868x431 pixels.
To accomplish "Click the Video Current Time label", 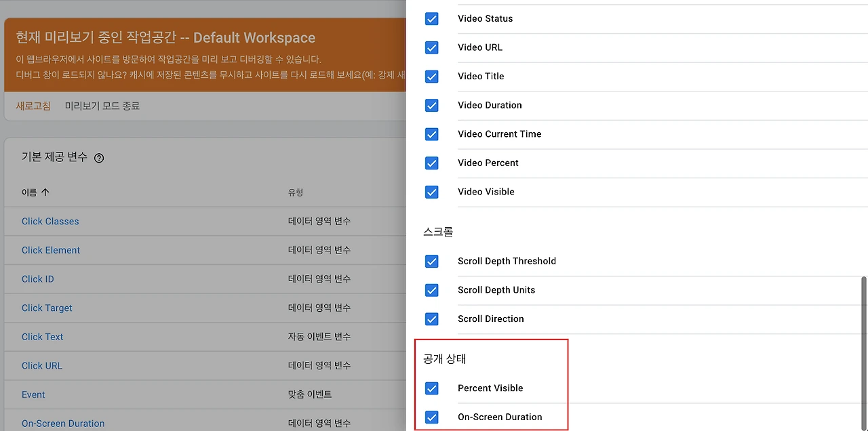I will click(x=500, y=134).
